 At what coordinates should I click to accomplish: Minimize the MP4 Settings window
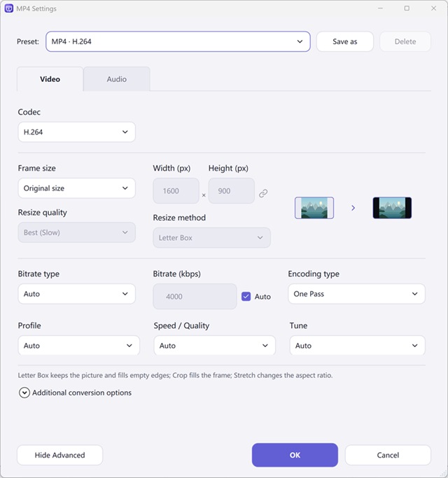tap(380, 8)
